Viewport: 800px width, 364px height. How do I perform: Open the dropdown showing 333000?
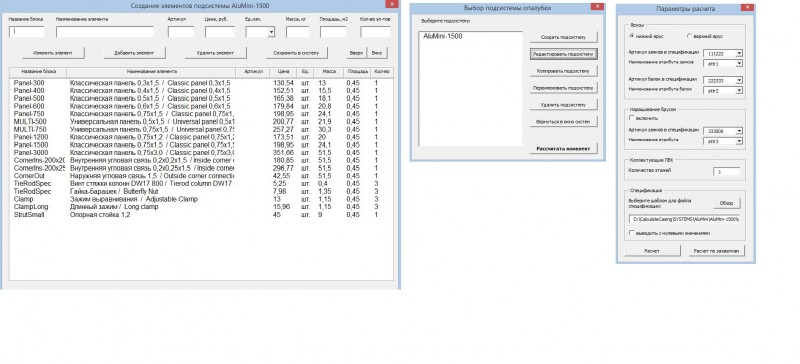point(739,131)
